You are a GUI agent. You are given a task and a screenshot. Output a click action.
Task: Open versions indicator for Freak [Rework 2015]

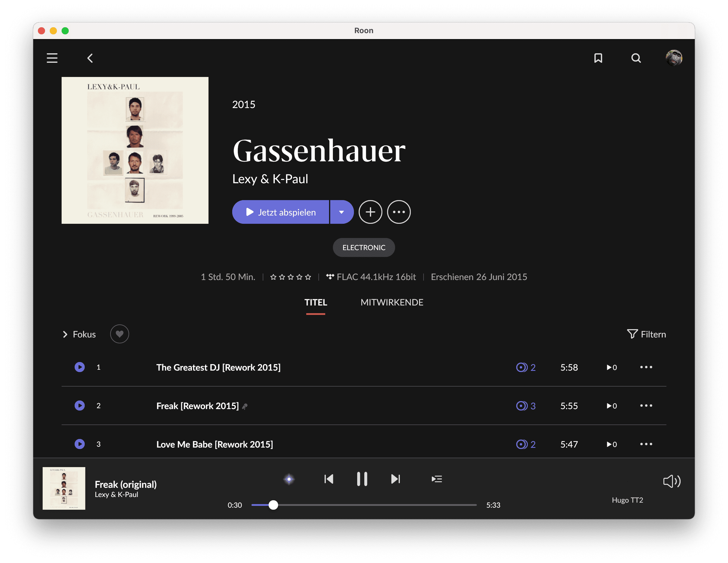tap(526, 406)
